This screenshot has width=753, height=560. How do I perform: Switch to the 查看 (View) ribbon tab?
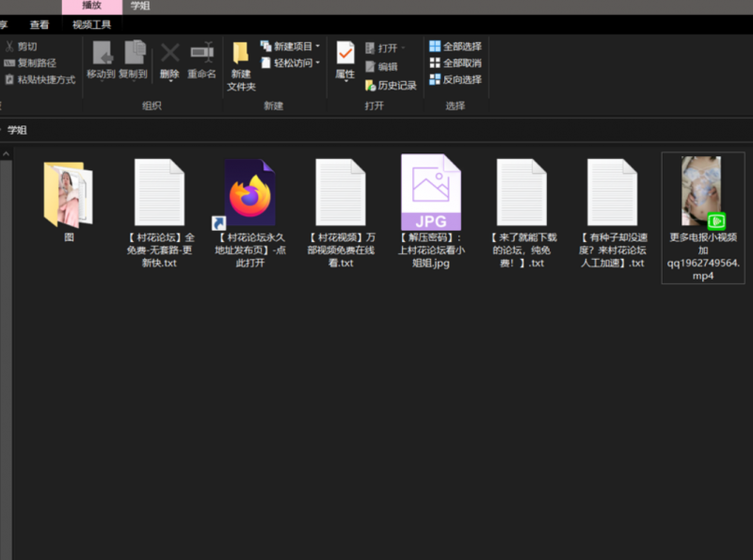click(39, 24)
